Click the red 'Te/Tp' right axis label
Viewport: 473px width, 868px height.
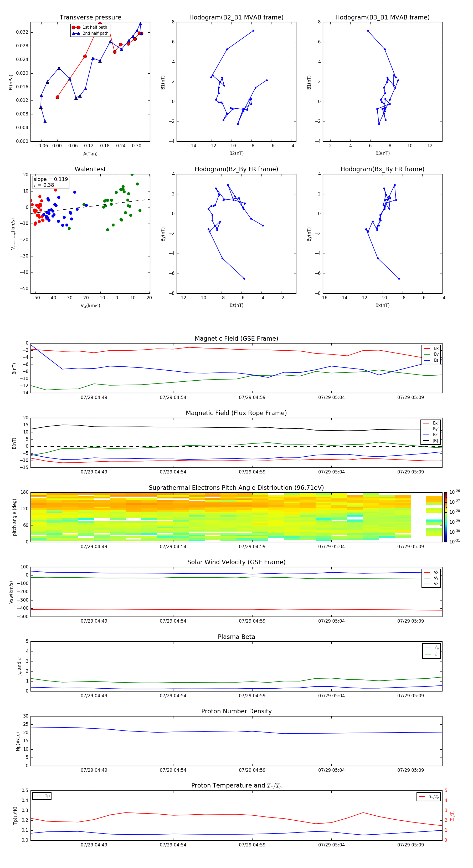coord(452,816)
